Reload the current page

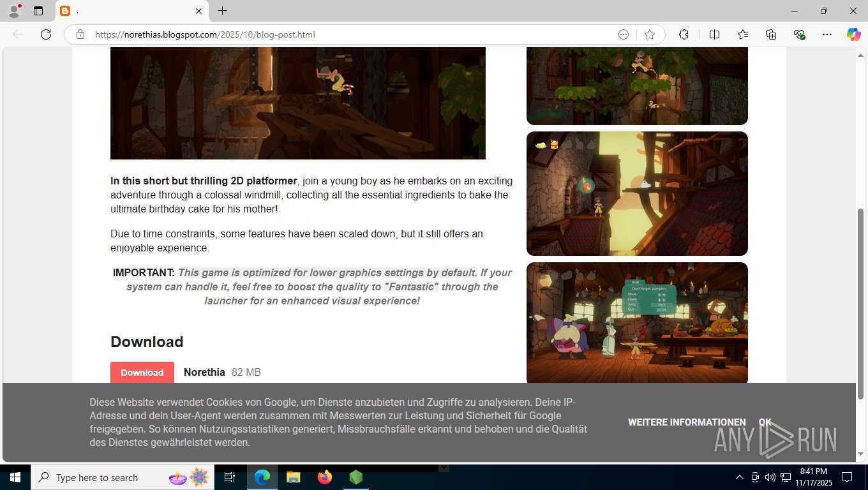[46, 34]
